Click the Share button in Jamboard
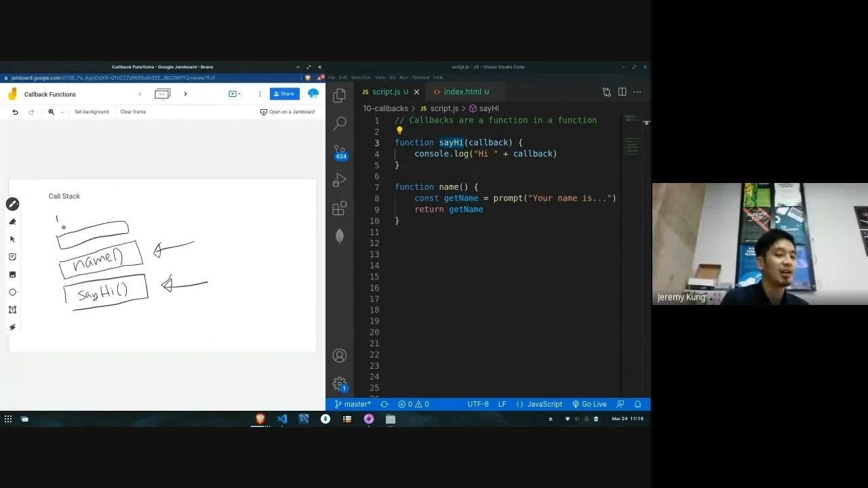Viewport: 868px width, 488px height. pos(284,94)
